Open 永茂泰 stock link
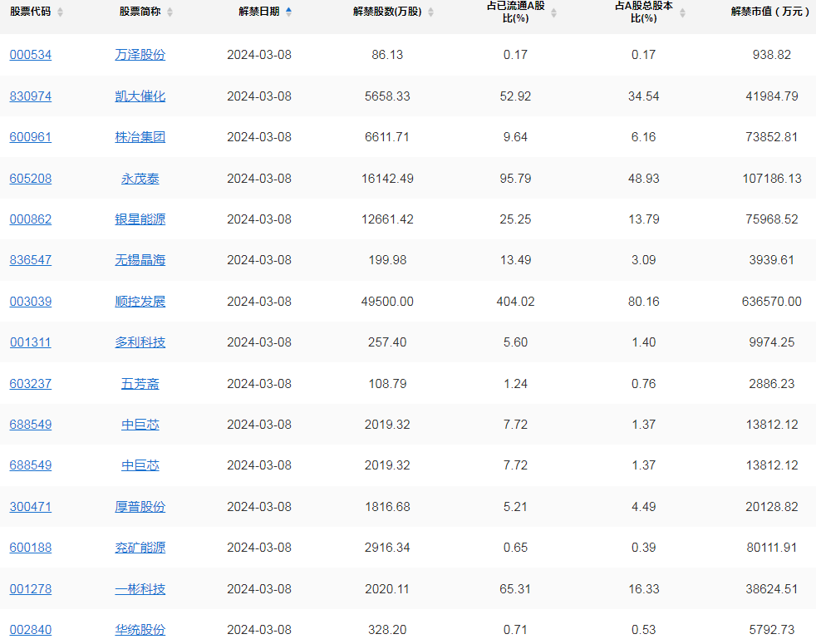This screenshot has width=816, height=644. (x=140, y=179)
